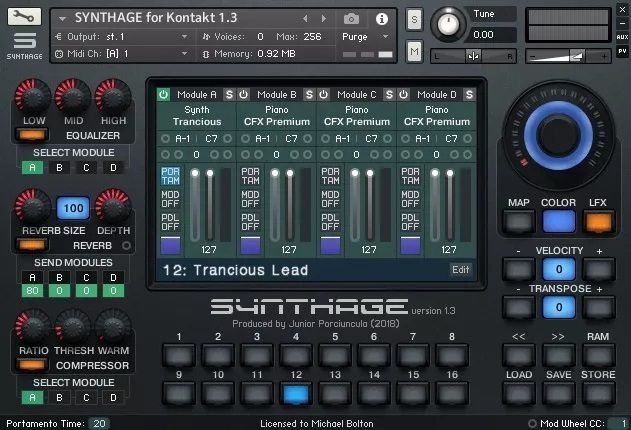631x430 pixels.
Task: Toggle Module C power button
Action: (x=324, y=95)
